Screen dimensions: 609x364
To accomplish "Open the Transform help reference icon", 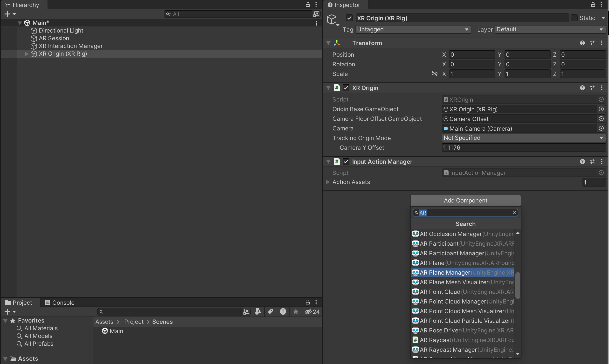I will pyautogui.click(x=582, y=43).
